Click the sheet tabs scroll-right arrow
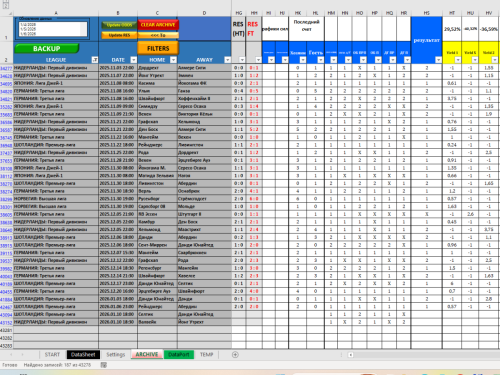The width and height of the screenshot is (500, 375). click(23, 355)
